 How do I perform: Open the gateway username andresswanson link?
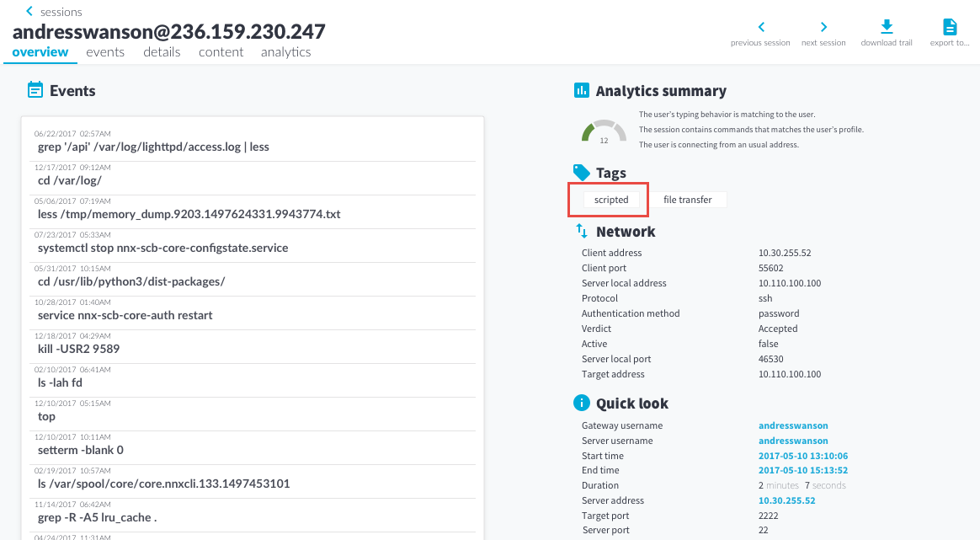793,426
